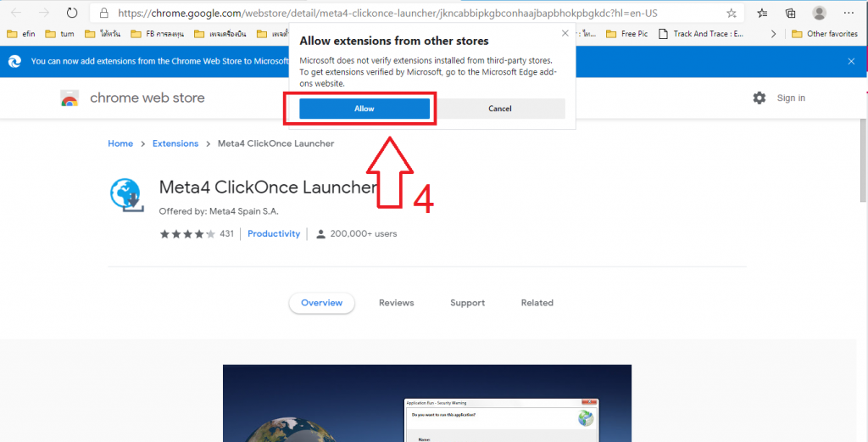The image size is (868, 442).
Task: Open the 431 ratings count
Action: point(227,234)
